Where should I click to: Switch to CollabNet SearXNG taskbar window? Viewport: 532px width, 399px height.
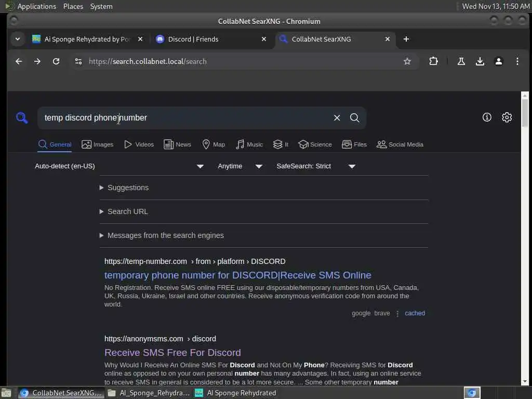[x=61, y=393]
